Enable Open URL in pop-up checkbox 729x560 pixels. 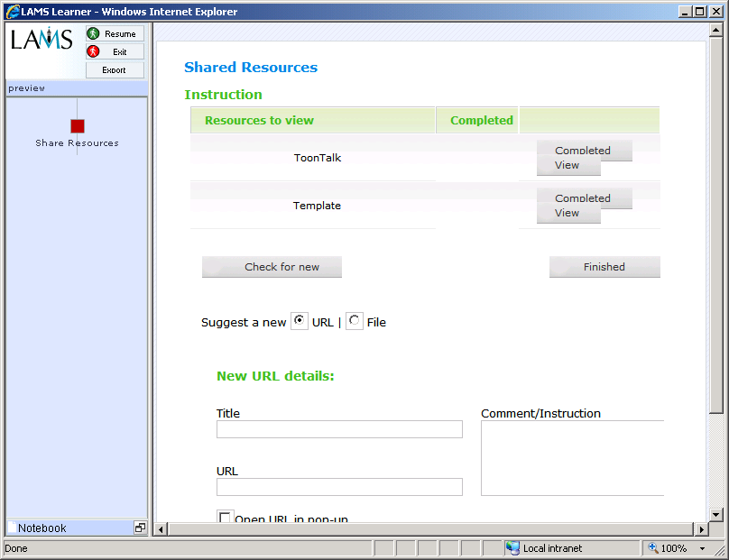tap(226, 518)
